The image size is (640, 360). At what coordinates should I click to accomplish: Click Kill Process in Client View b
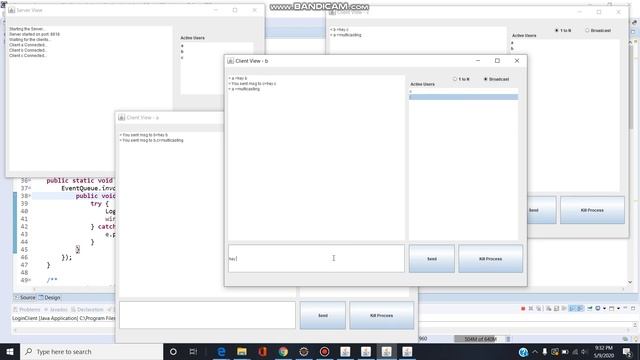pos(490,259)
